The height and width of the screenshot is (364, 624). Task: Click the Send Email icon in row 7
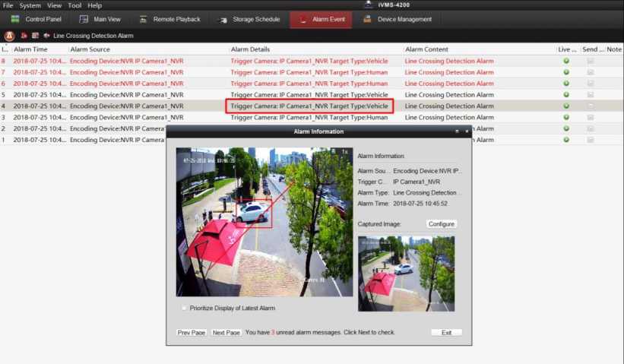pyautogui.click(x=591, y=72)
